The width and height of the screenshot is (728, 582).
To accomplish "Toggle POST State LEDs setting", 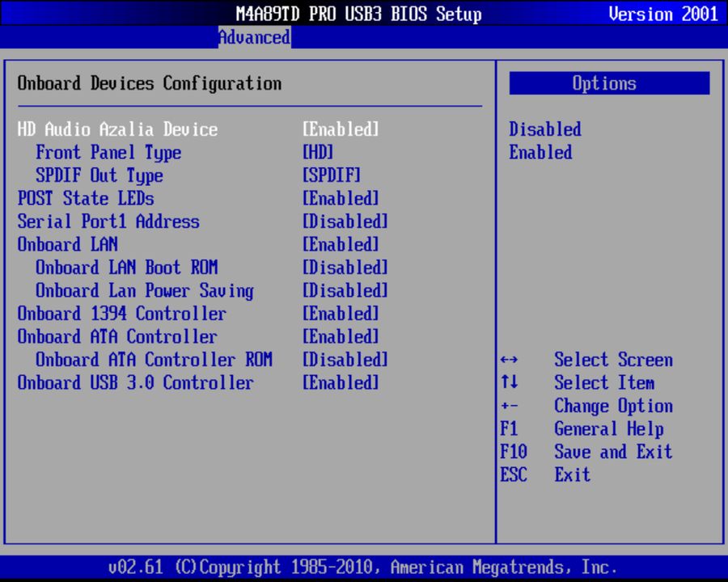I will (85, 198).
